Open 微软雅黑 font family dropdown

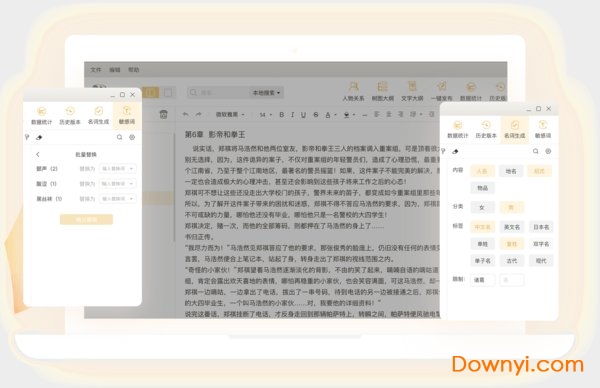click(x=230, y=114)
